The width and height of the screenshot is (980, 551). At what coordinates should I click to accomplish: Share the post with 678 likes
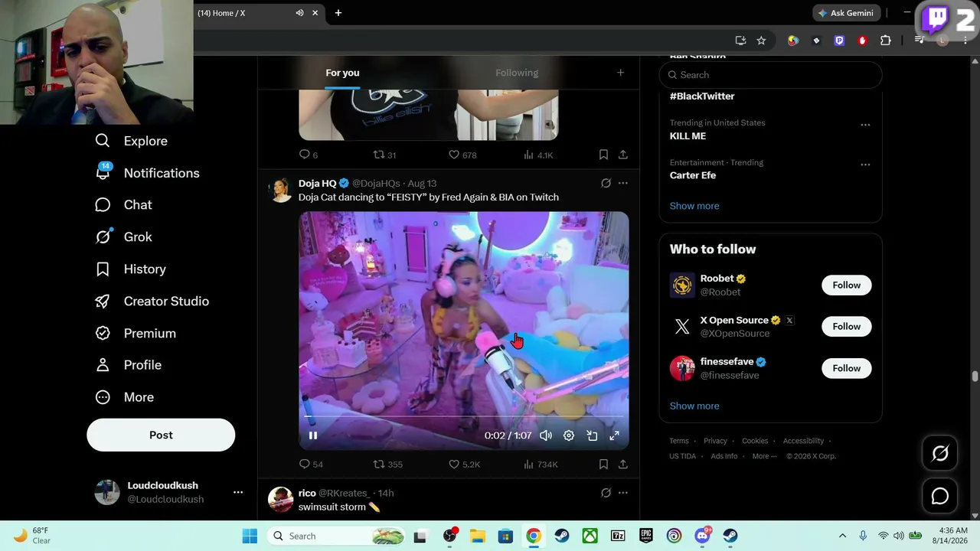pos(623,155)
